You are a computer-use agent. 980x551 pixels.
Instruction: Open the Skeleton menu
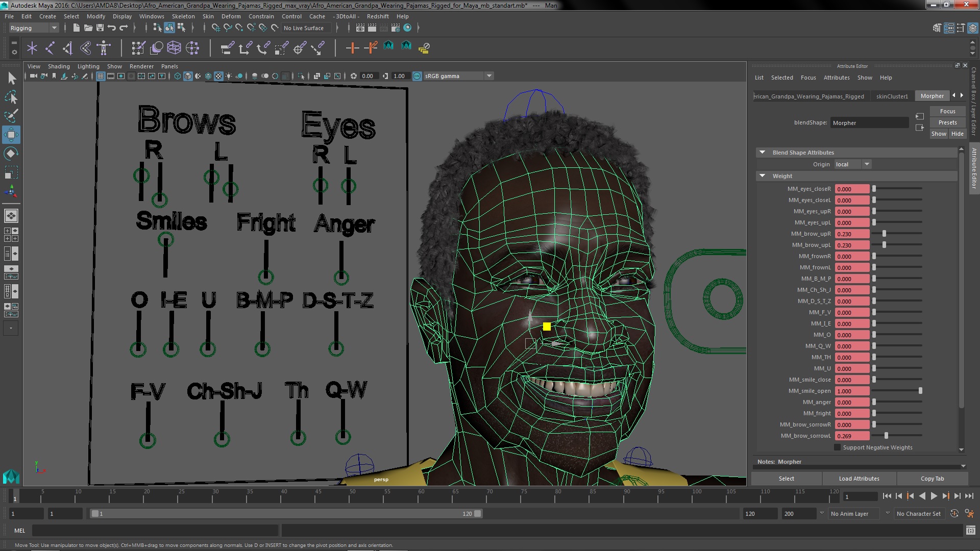183,16
